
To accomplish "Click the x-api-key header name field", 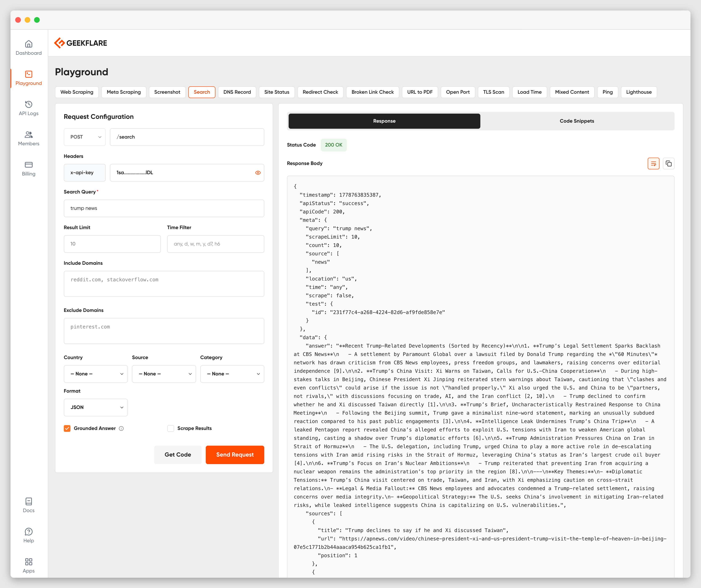I will click(x=85, y=173).
